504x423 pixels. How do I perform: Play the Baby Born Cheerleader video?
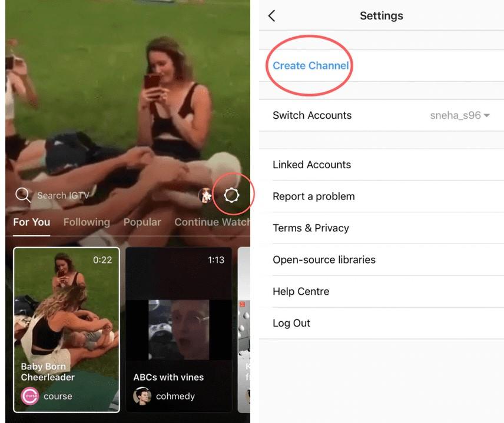point(67,330)
